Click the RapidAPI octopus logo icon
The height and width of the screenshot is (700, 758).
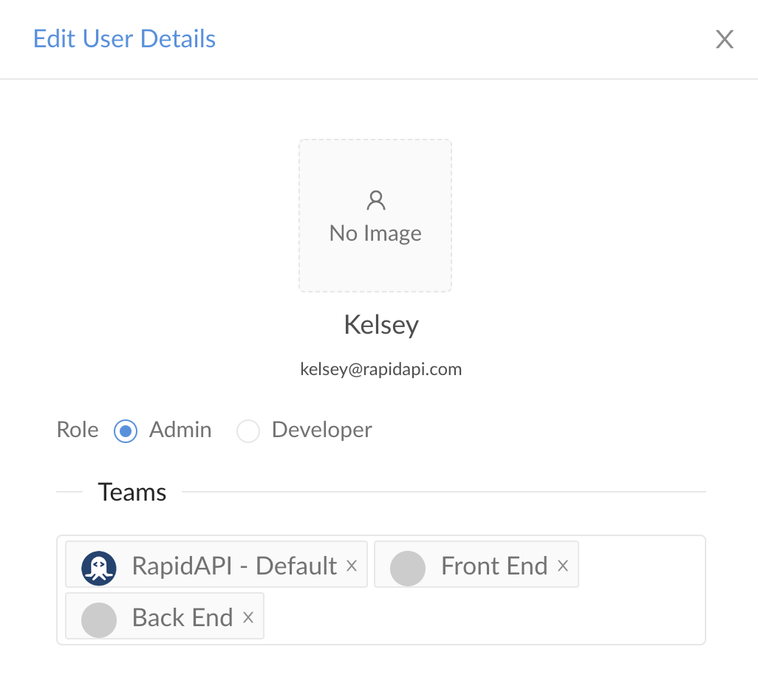pyautogui.click(x=98, y=568)
